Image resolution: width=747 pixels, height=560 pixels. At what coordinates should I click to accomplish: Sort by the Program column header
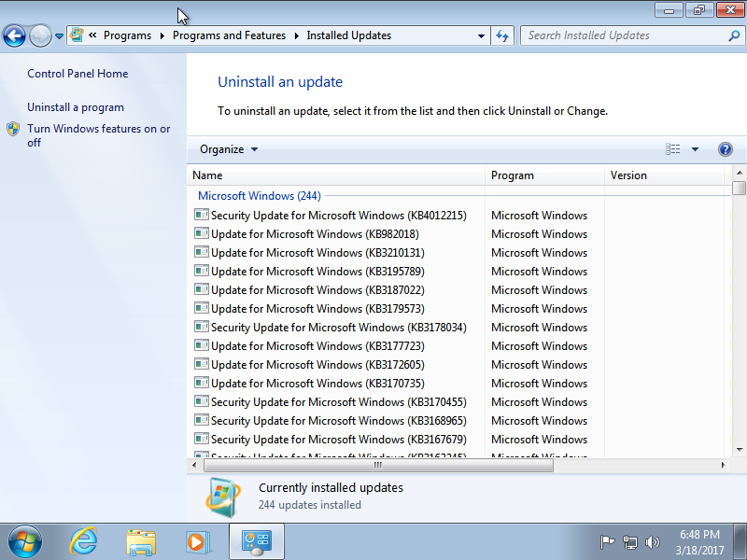(x=545, y=175)
